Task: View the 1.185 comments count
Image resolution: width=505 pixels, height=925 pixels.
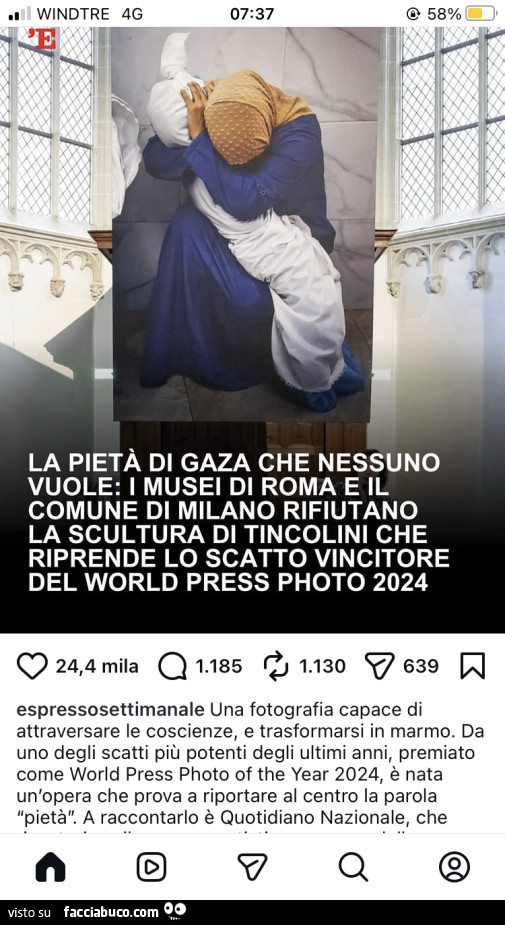Action: coord(219,667)
